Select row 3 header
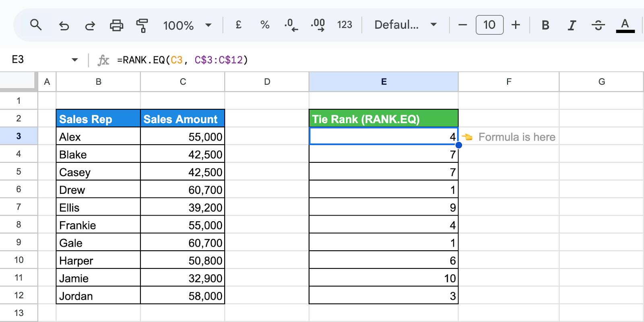 [x=19, y=136]
